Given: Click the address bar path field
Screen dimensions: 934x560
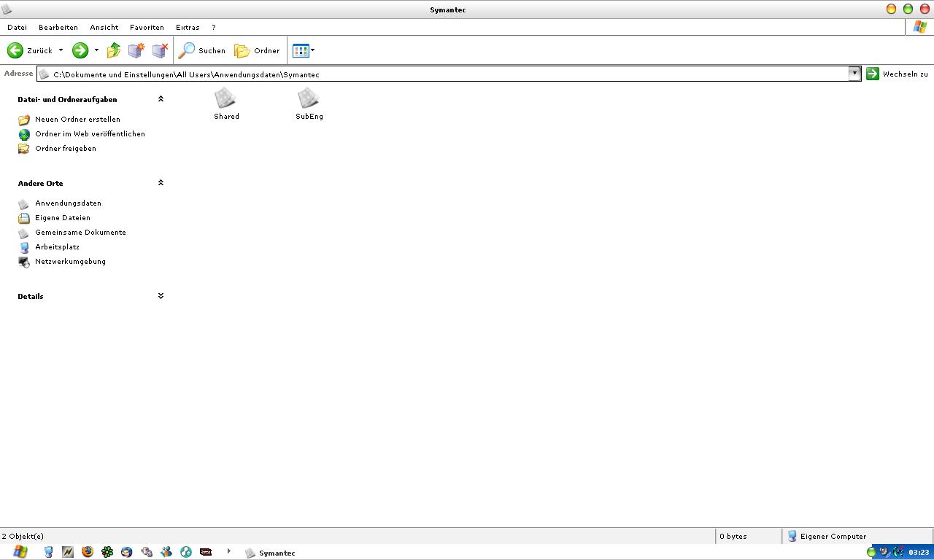Looking at the screenshot, I should [x=442, y=74].
